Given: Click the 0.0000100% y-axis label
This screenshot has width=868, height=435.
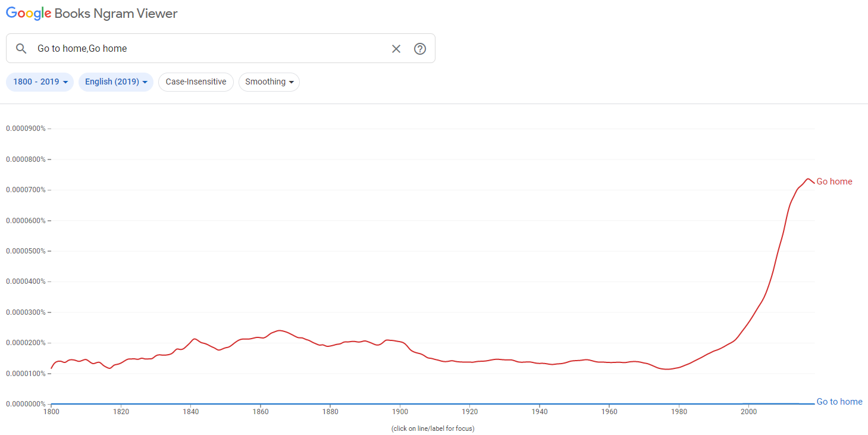Looking at the screenshot, I should point(26,374).
